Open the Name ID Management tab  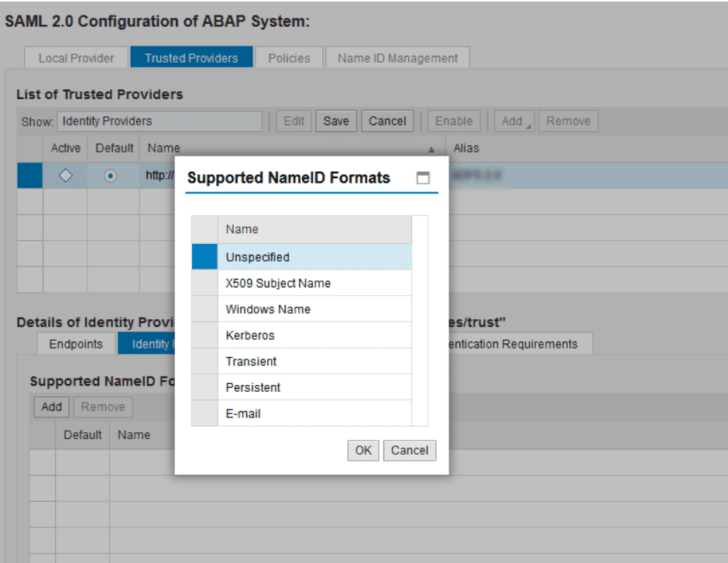[397, 58]
